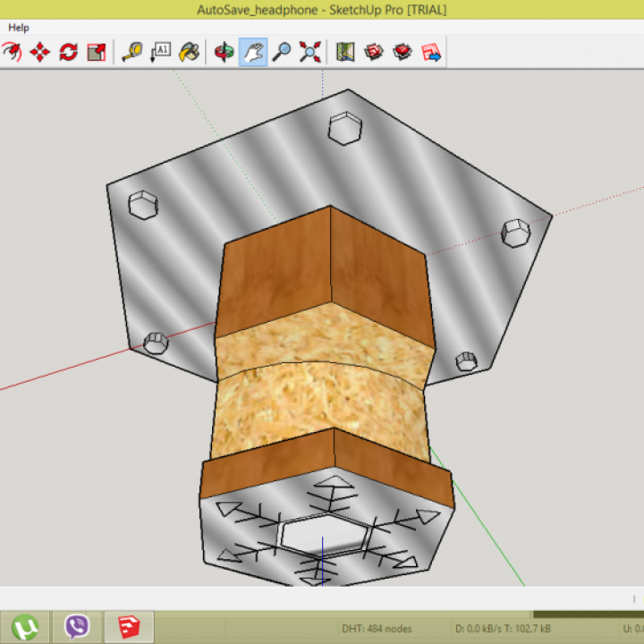Activate the Tape Measure tool
The height and width of the screenshot is (644, 644).
pos(132,52)
